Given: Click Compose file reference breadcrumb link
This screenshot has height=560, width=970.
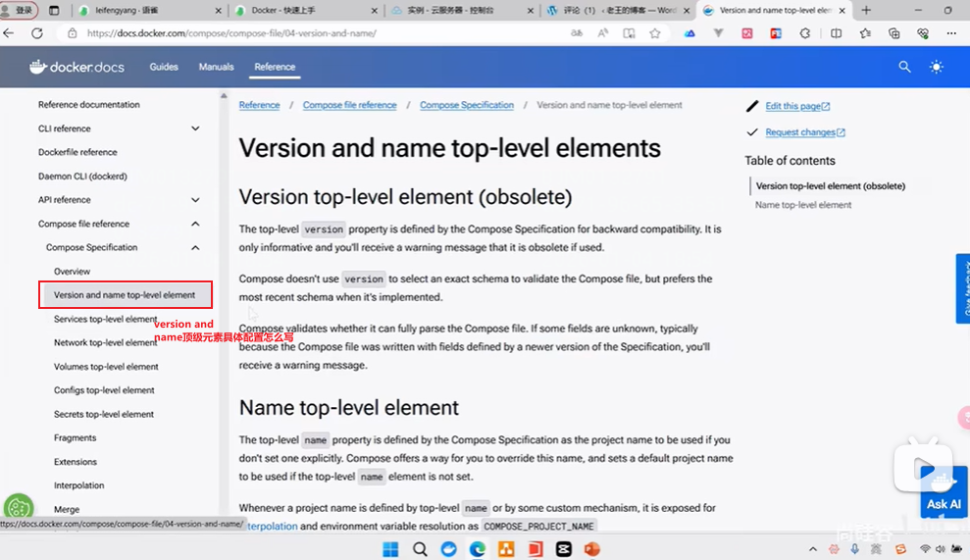Looking at the screenshot, I should pyautogui.click(x=349, y=105).
